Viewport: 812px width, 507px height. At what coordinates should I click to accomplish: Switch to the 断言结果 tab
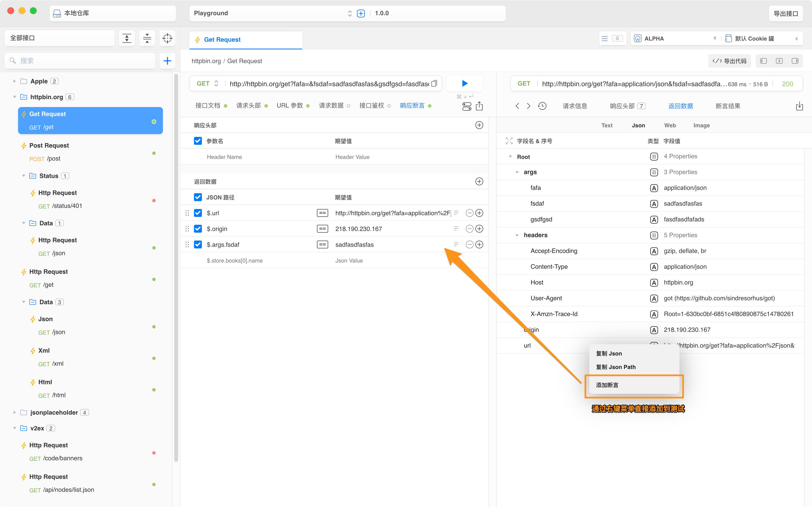[x=728, y=106]
